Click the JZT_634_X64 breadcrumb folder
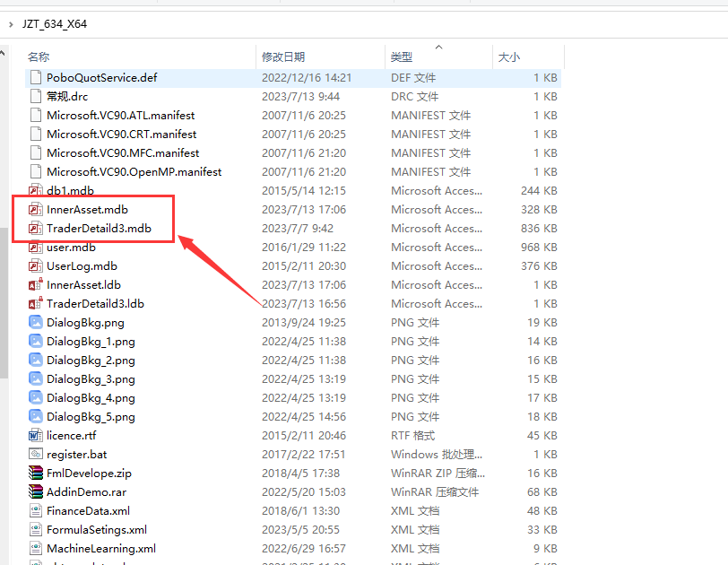Image resolution: width=728 pixels, height=565 pixels. click(55, 24)
